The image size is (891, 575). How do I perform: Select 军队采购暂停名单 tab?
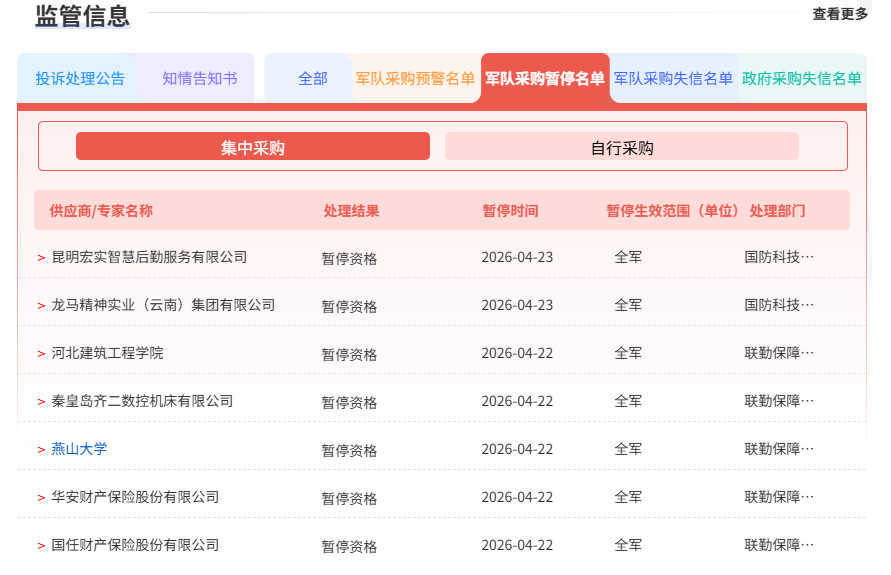(x=545, y=78)
